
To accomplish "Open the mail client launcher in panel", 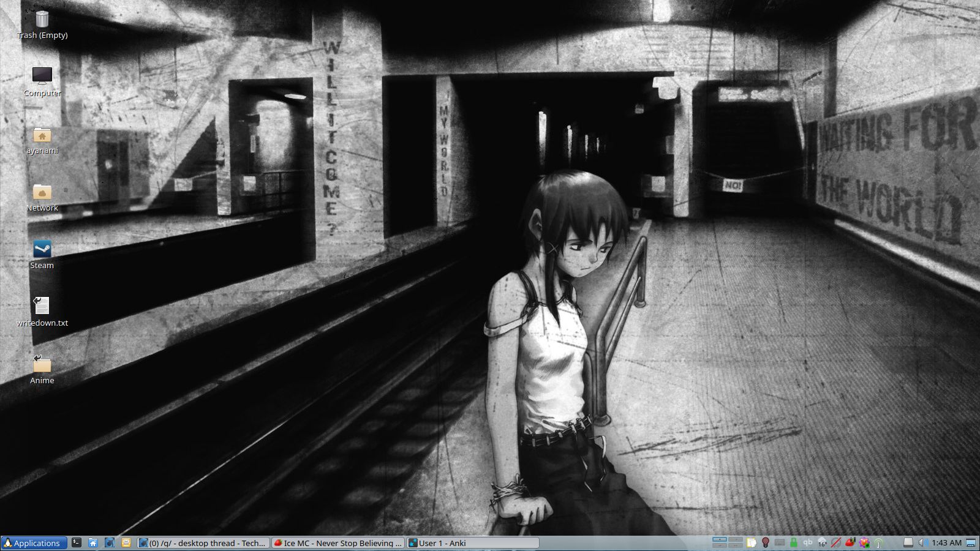I will (x=126, y=542).
